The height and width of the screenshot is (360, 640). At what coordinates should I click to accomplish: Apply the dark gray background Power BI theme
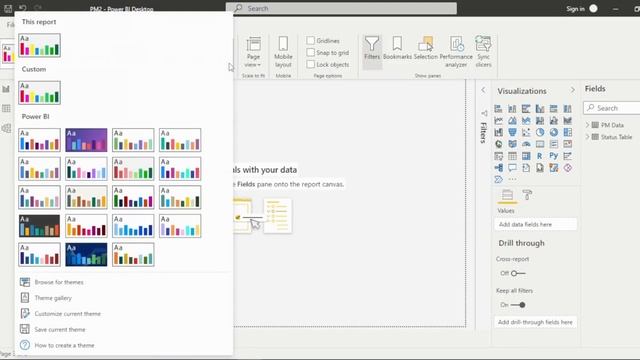click(x=39, y=226)
